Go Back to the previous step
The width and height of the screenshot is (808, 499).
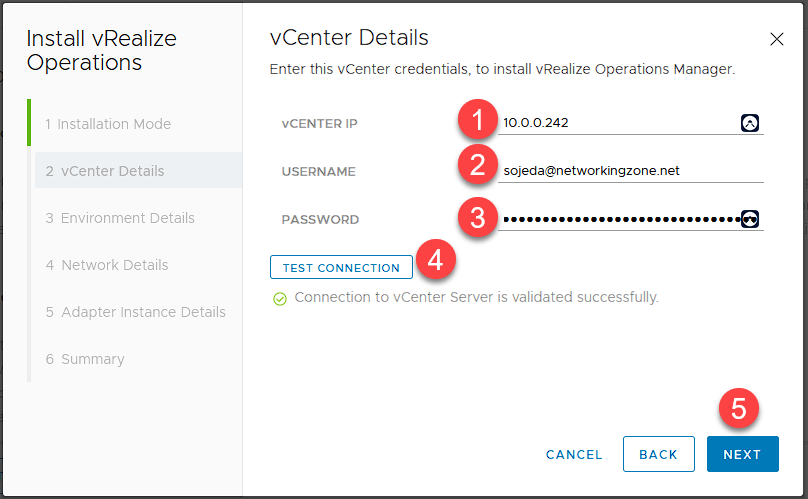tap(658, 454)
